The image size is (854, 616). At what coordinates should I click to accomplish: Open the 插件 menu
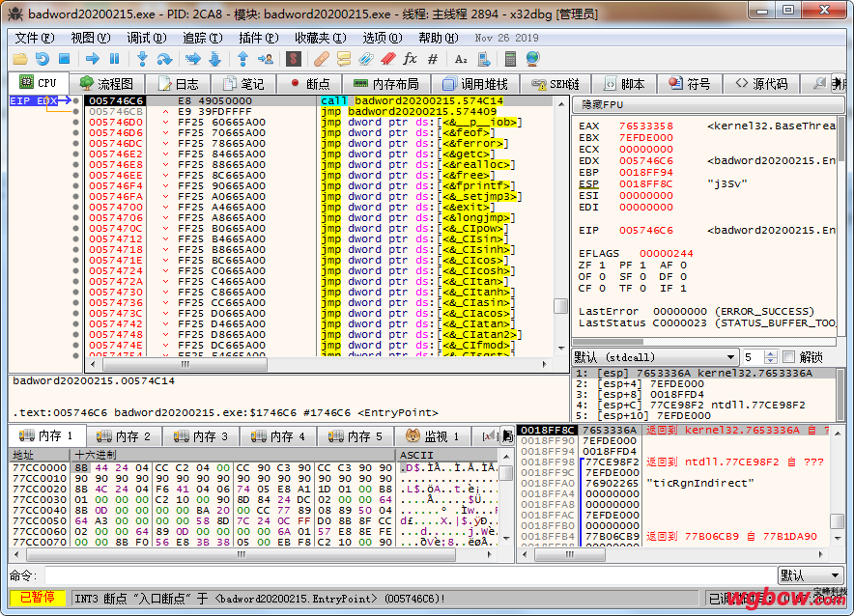pos(258,38)
